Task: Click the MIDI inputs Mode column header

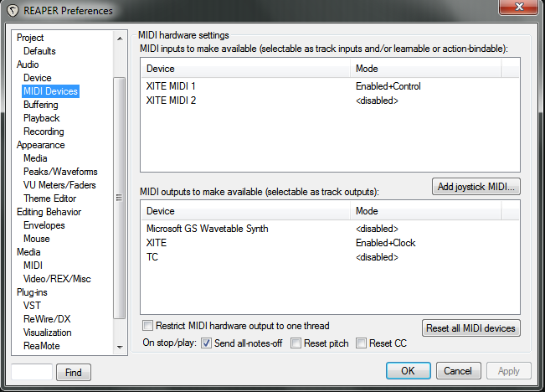Action: tap(426, 69)
